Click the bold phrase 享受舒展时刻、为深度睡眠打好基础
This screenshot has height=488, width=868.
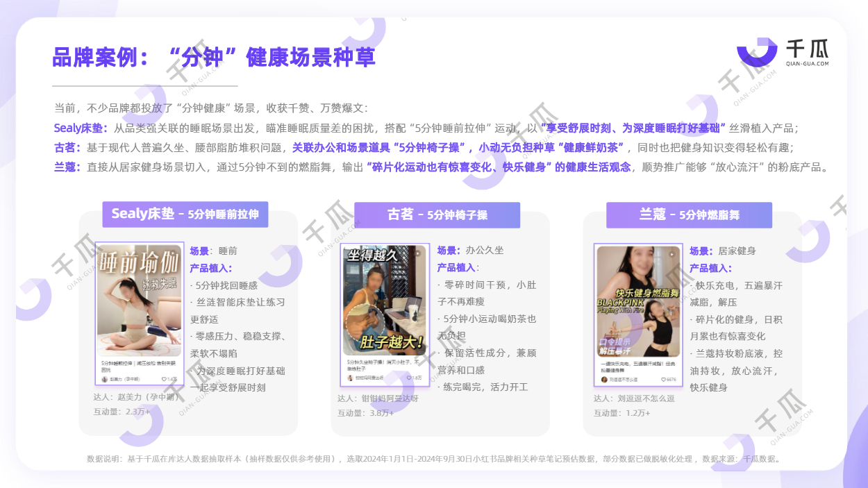(633, 128)
